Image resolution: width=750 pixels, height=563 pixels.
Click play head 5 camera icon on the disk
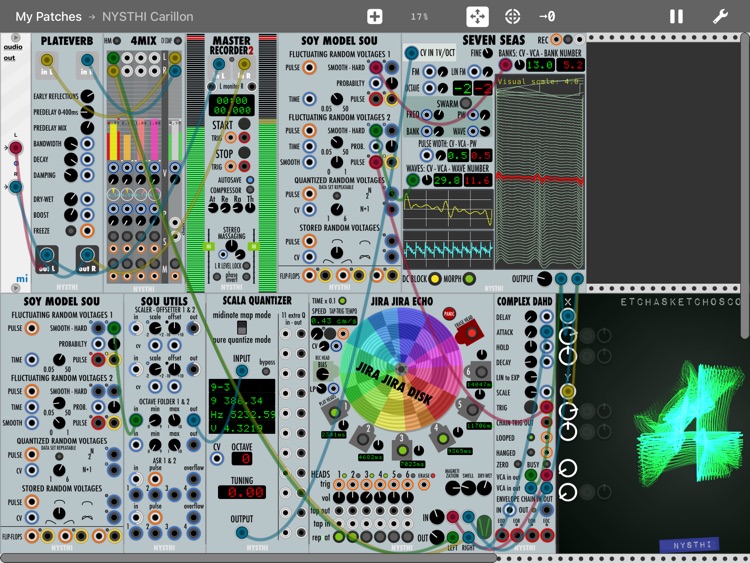point(472,409)
